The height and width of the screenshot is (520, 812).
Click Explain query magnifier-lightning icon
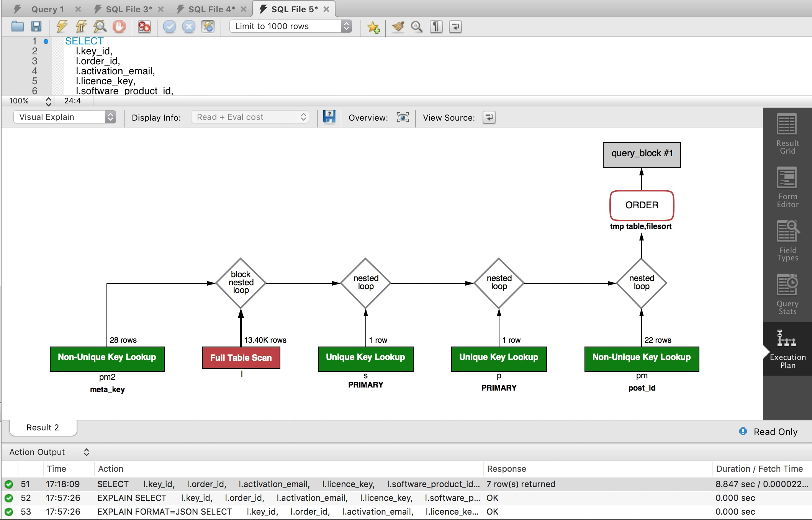click(100, 26)
